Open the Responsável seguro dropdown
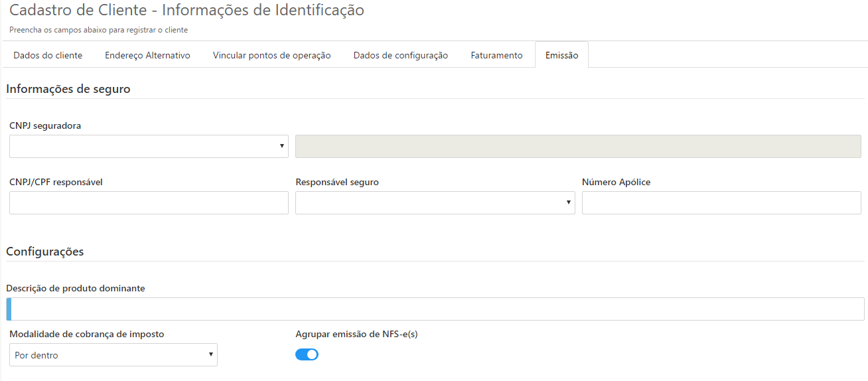This screenshot has height=381, width=868. [x=435, y=203]
